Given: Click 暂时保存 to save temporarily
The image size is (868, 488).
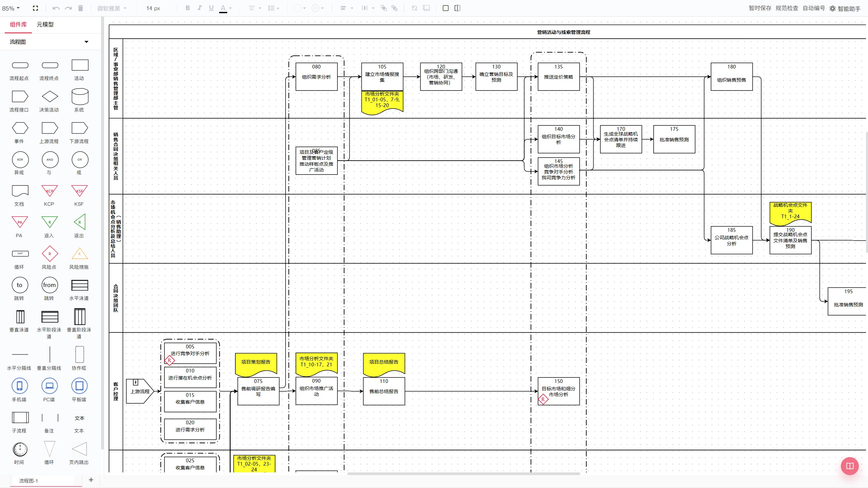Looking at the screenshot, I should pos(760,8).
